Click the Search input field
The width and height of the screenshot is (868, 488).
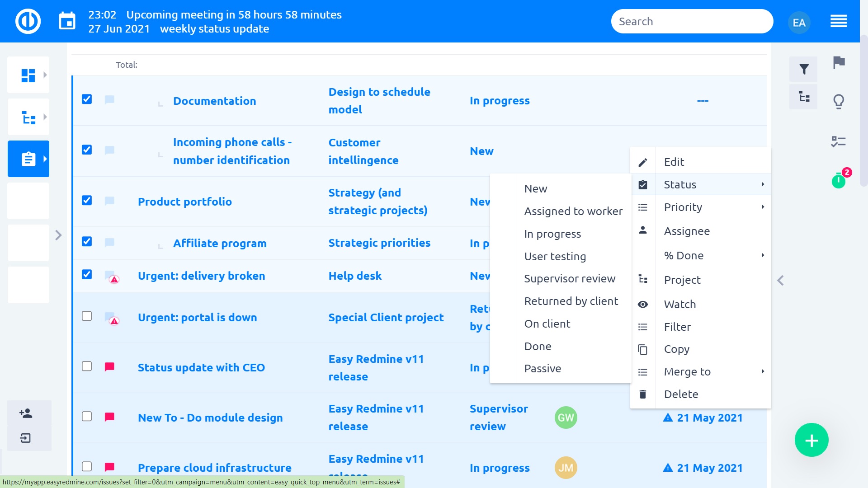[692, 21]
